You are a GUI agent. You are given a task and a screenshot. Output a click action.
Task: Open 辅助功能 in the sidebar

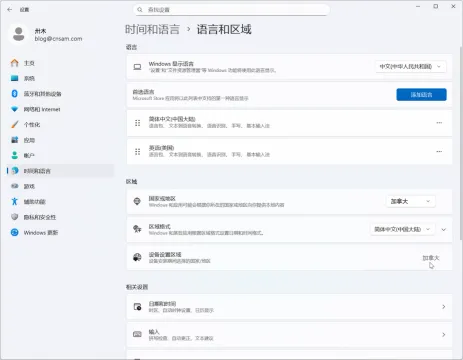[60, 202]
